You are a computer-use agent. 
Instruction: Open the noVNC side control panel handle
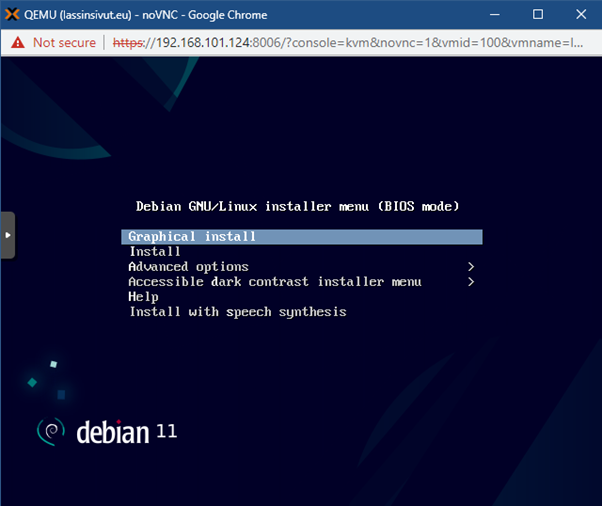(x=8, y=235)
